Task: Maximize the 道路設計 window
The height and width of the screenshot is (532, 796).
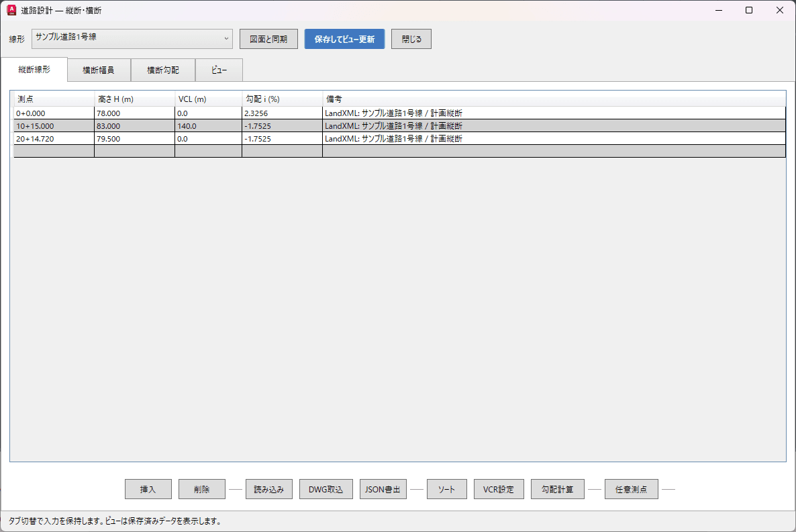Action: (749, 10)
